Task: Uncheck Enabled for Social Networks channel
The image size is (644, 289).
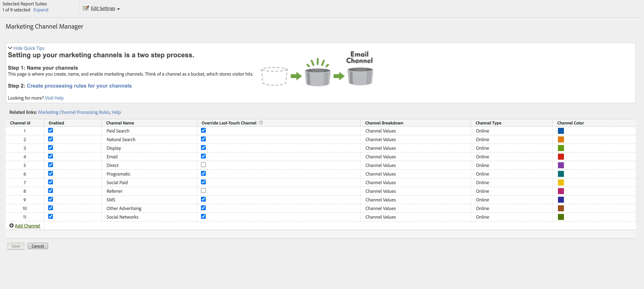Action: (x=51, y=217)
